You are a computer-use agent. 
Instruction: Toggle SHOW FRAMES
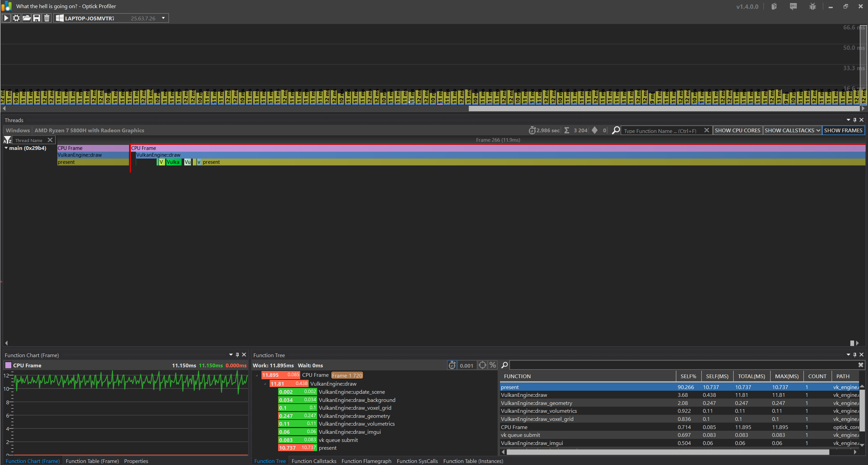tap(843, 130)
